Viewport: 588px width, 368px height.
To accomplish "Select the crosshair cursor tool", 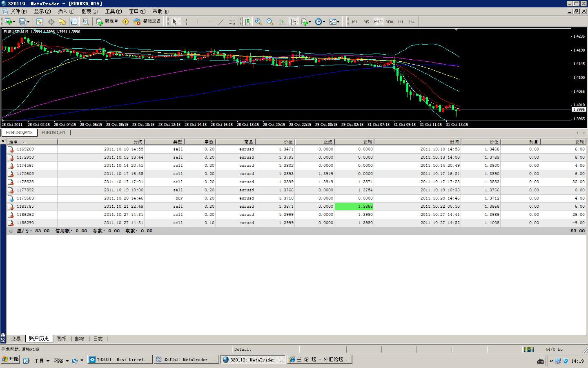I will (187, 22).
